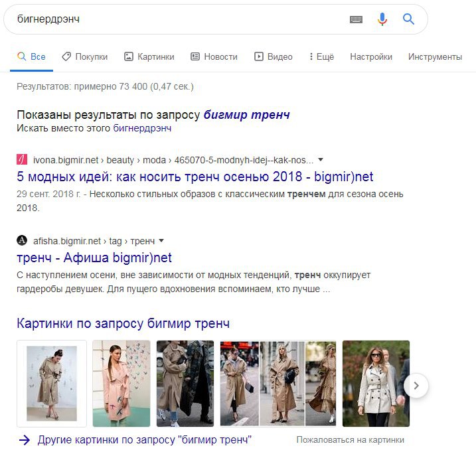Open result 5 модных идей: как носить тренч
This screenshot has width=476, height=460.
[195, 177]
